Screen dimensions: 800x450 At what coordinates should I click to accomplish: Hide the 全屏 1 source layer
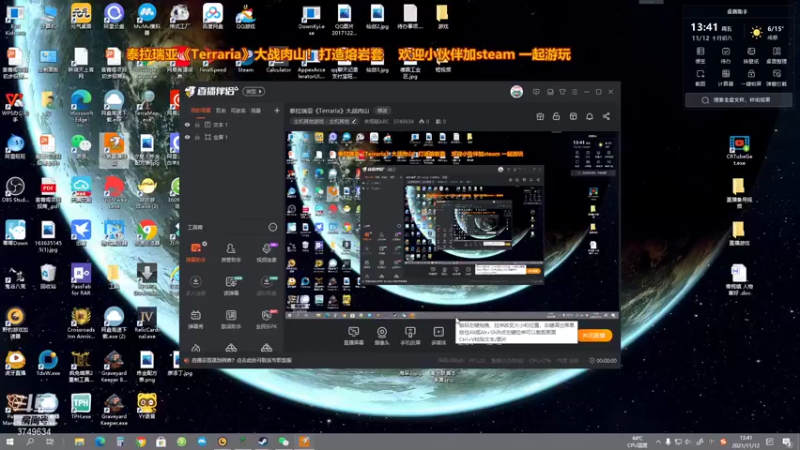pos(187,137)
